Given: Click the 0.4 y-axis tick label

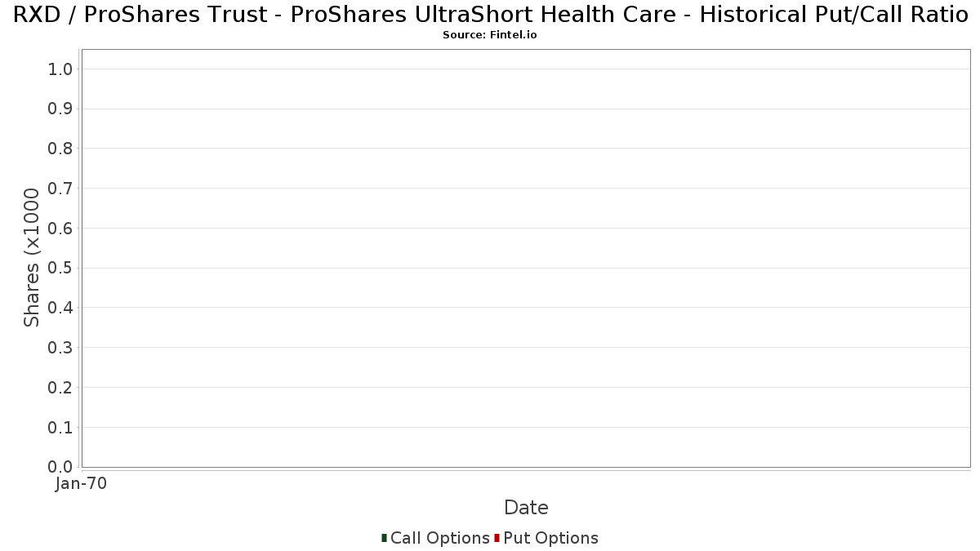Looking at the screenshot, I should (61, 308).
